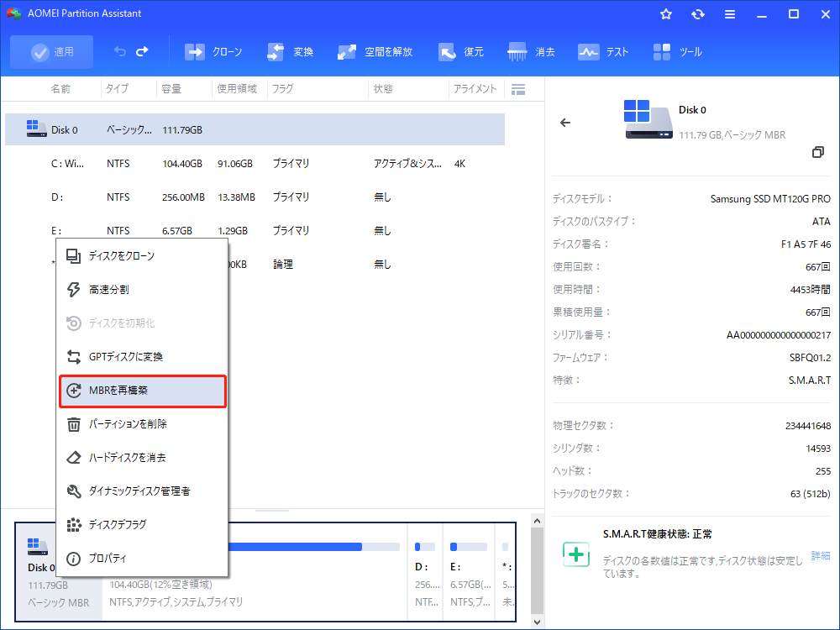Viewport: 840px width, 630px height.
Task: Click the アクティブ&シス... status cell
Action: (407, 164)
